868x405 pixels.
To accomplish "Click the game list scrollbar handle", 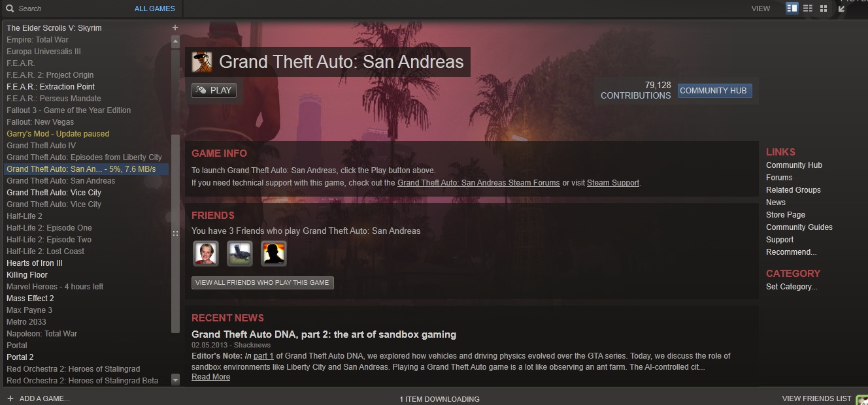I will click(x=175, y=233).
